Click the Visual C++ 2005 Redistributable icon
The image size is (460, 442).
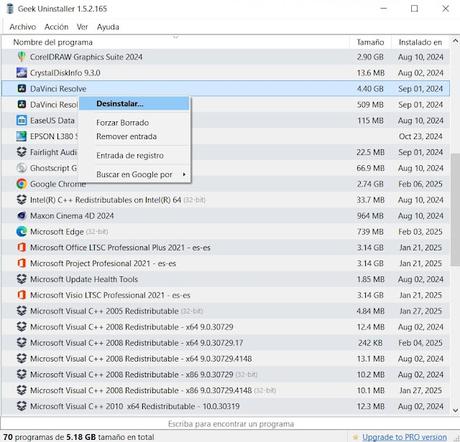tap(22, 311)
